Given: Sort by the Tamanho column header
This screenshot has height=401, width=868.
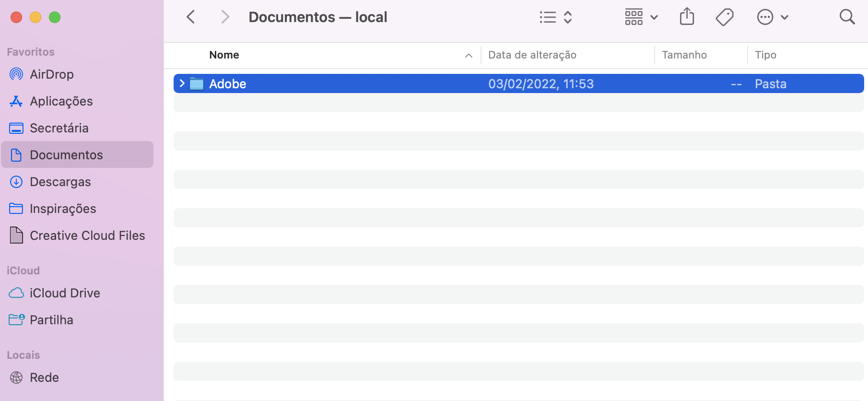Looking at the screenshot, I should coord(684,55).
